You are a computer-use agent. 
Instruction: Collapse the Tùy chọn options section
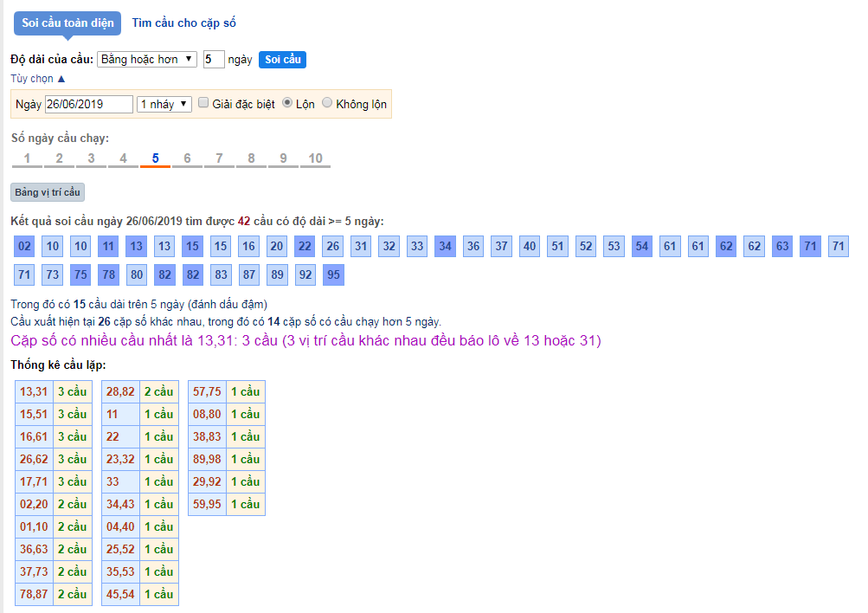point(37,79)
